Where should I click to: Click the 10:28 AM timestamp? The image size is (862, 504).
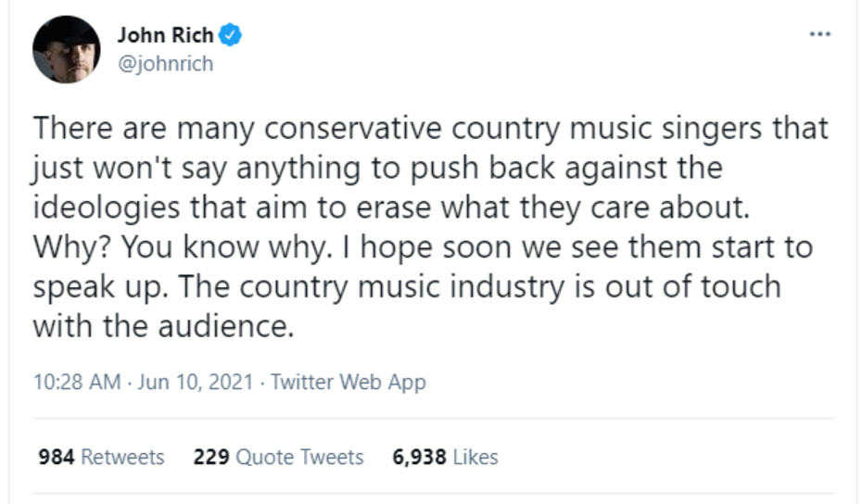tap(76, 383)
